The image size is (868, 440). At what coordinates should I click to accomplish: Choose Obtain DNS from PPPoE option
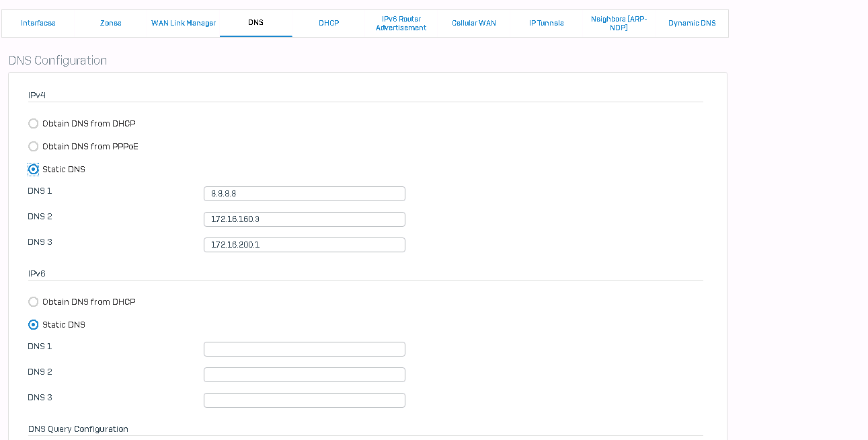pos(34,147)
